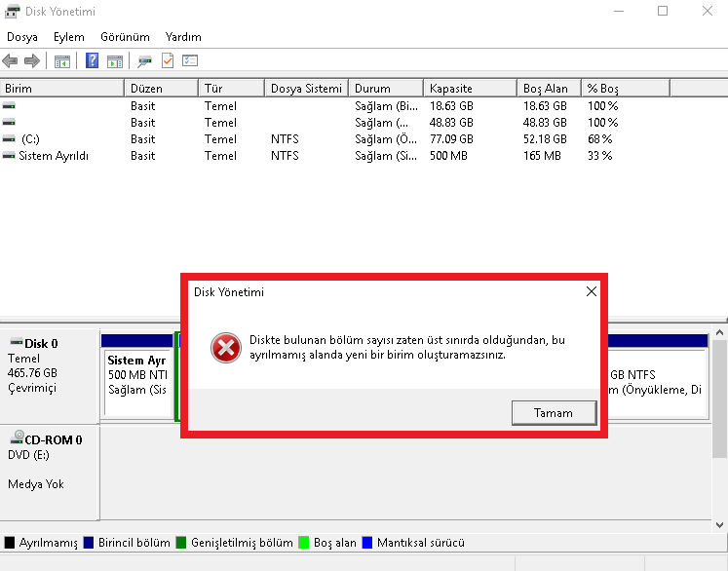Viewport: 728px width, 571px height.
Task: Click the Forward arrow toolbar icon
Action: coord(31,60)
